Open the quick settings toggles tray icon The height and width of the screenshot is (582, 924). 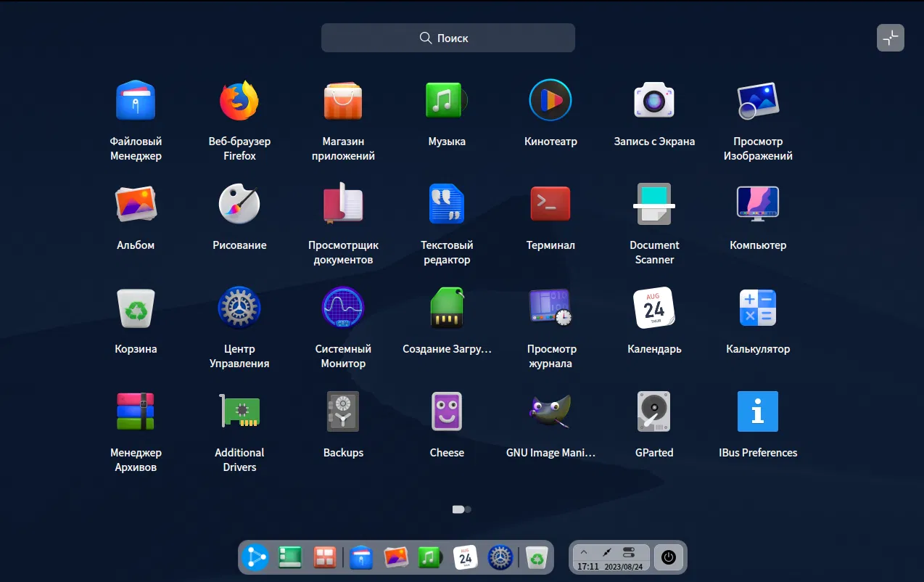[x=629, y=552]
